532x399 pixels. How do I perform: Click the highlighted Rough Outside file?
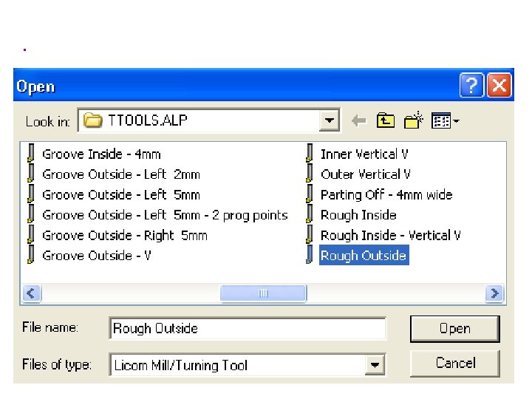point(364,255)
